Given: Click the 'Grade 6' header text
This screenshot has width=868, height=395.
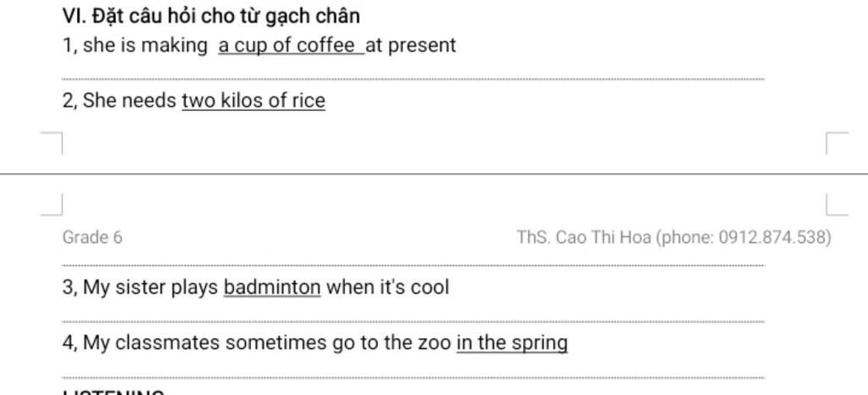Looking at the screenshot, I should coord(92,237).
